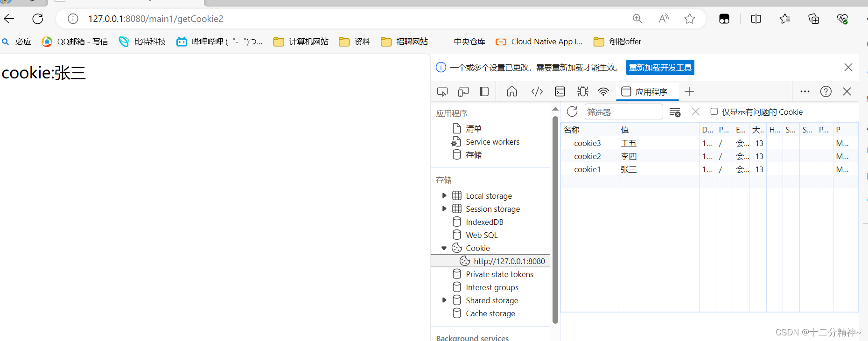The width and height of the screenshot is (868, 341).
Task: Open split screen icon
Action: [756, 19]
